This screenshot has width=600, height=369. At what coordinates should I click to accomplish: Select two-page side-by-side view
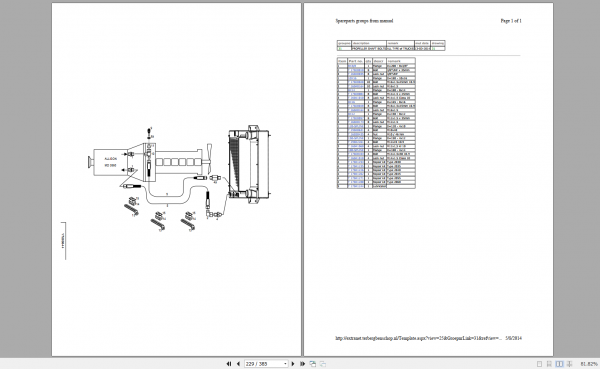point(559,364)
